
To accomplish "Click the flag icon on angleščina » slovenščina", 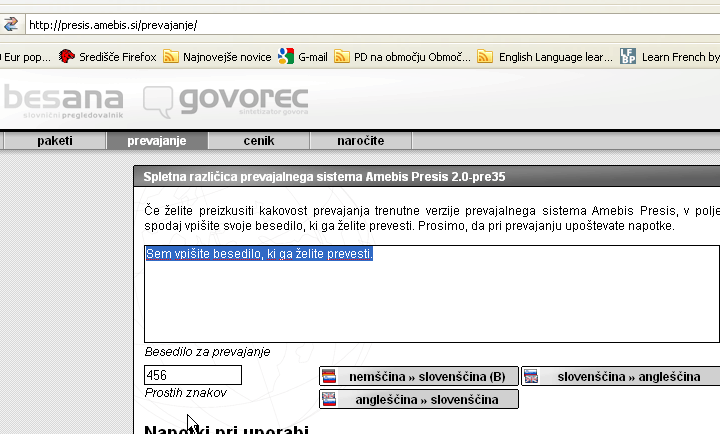I will 329,399.
